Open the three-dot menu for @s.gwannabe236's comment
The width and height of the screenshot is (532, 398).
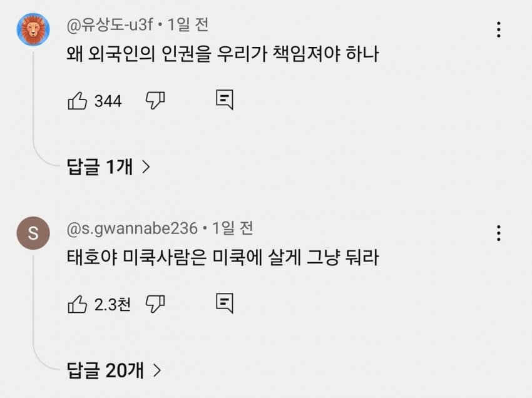498,233
